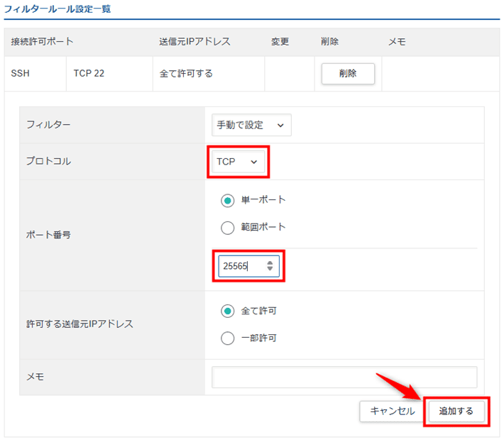The height and width of the screenshot is (442, 504).
Task: Click the フィルタールール設定一覧 heading
Action: click(57, 9)
